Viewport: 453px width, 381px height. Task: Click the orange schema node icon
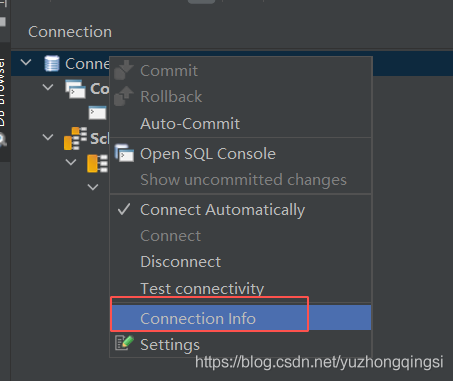tap(97, 163)
